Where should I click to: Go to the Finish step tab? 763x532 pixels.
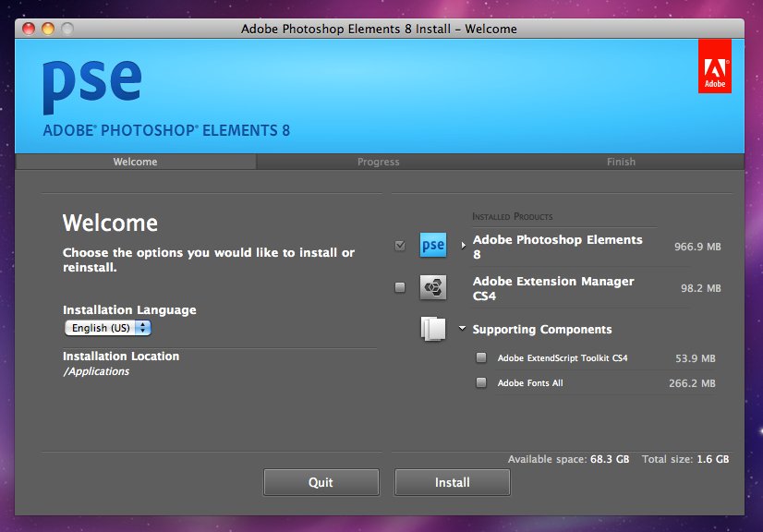pos(621,162)
